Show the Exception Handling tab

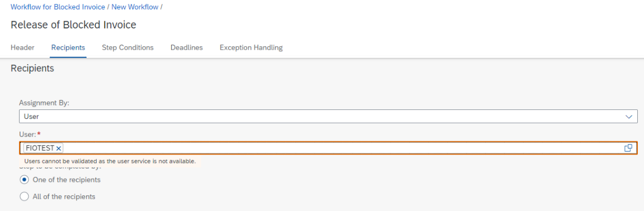[x=251, y=47]
